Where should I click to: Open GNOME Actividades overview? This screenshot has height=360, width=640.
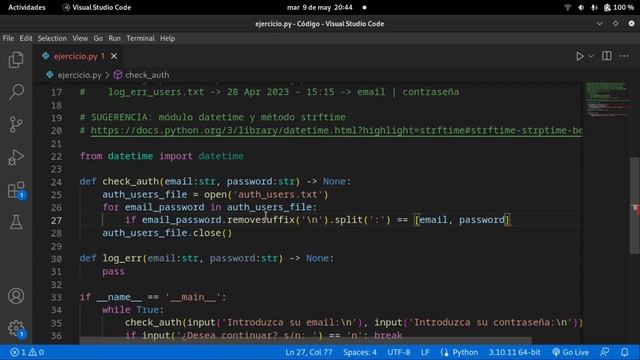[27, 7]
